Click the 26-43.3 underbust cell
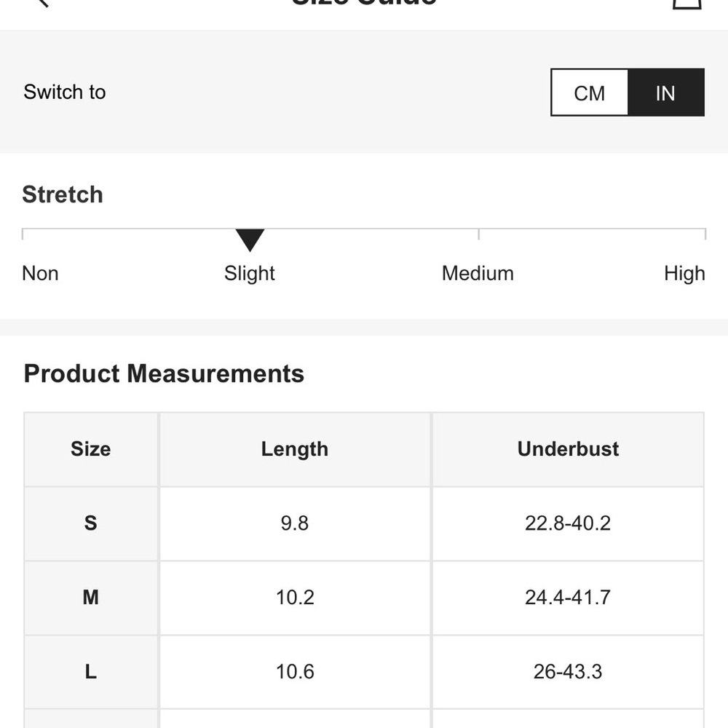 click(568, 672)
